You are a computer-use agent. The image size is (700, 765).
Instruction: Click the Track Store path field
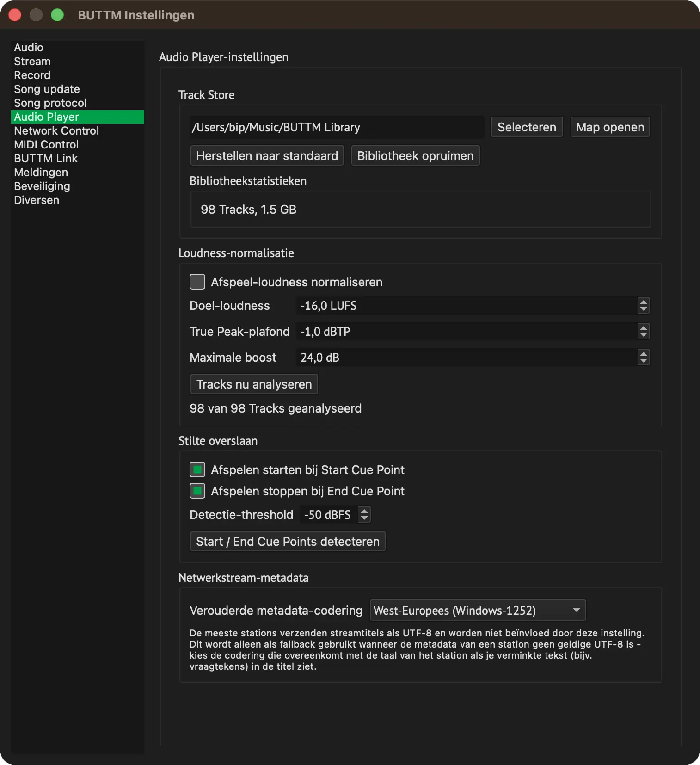pos(337,127)
